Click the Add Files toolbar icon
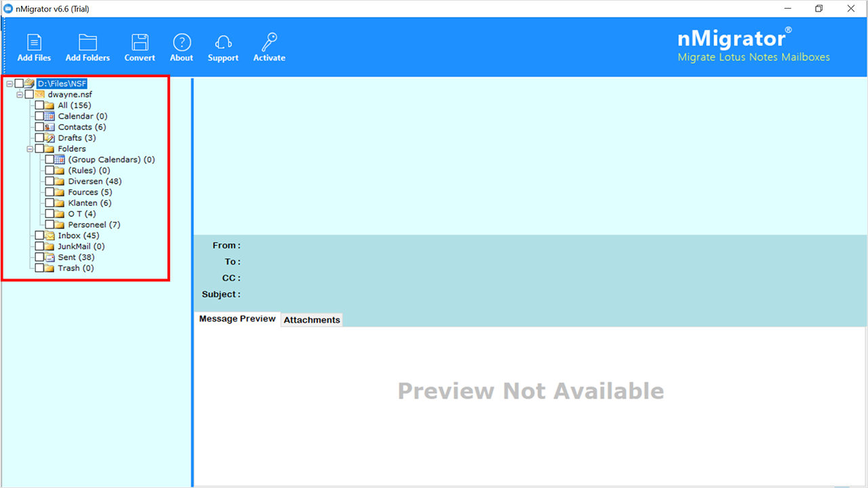The image size is (868, 488). pyautogui.click(x=34, y=42)
